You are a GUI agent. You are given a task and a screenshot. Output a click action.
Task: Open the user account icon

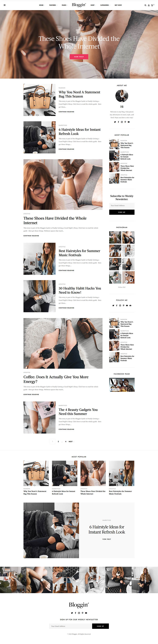pyautogui.click(x=149, y=5)
